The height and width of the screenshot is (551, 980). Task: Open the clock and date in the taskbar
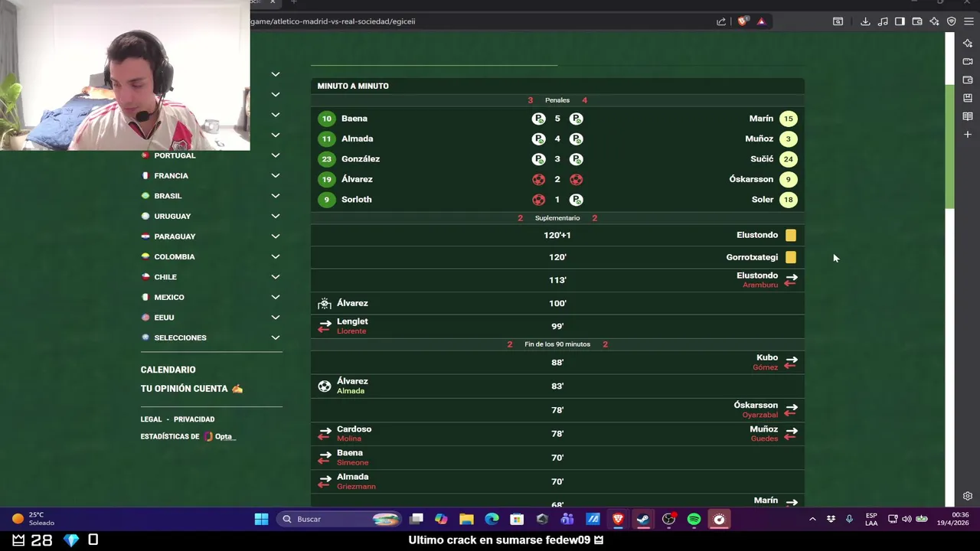click(x=952, y=519)
